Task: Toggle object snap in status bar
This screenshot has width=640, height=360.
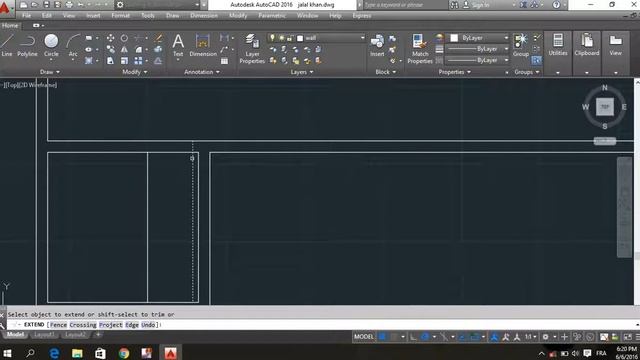Action: (x=475, y=337)
